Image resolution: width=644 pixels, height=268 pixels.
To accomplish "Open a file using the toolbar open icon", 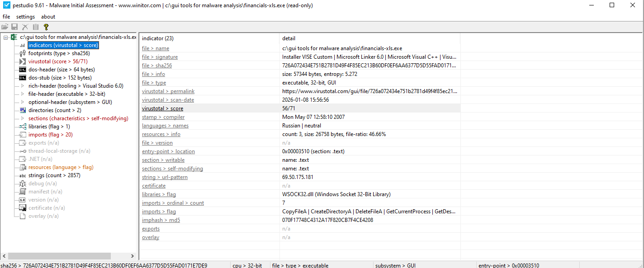I will coord(5,27).
